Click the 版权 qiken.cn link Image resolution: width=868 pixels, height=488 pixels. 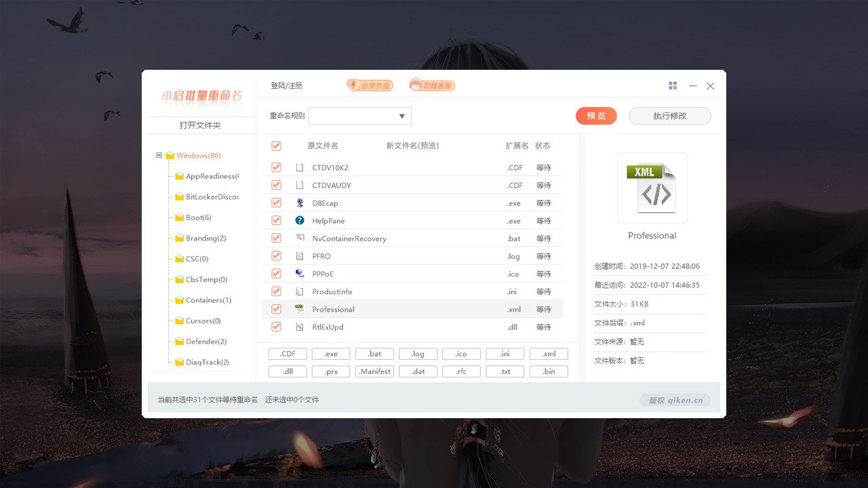675,399
